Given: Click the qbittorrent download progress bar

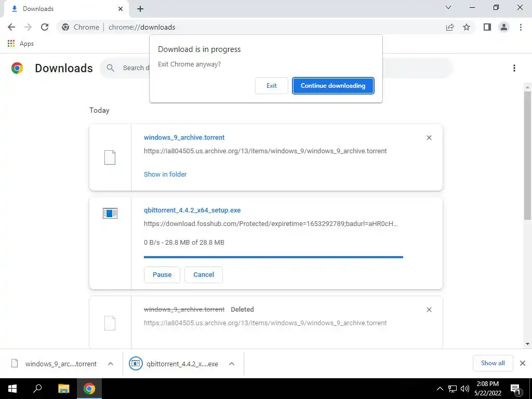Looking at the screenshot, I should [x=273, y=257].
